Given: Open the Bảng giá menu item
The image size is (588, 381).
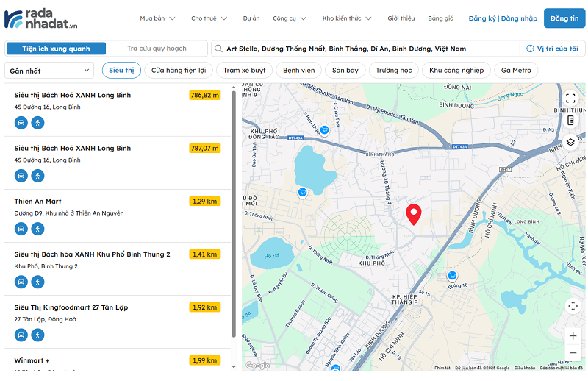Looking at the screenshot, I should (x=441, y=18).
